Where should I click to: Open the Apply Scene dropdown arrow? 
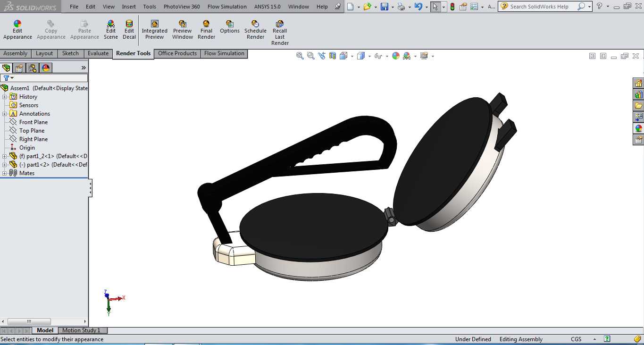tap(415, 56)
